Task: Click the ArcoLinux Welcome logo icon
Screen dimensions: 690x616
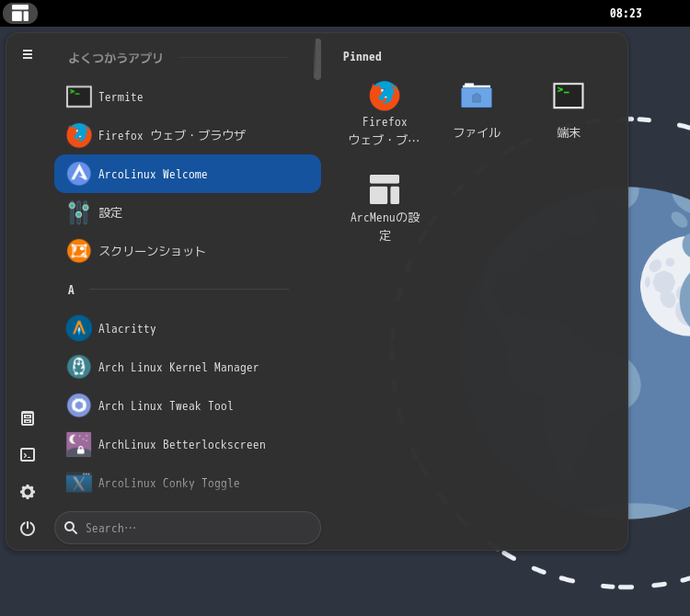Action: click(x=79, y=174)
